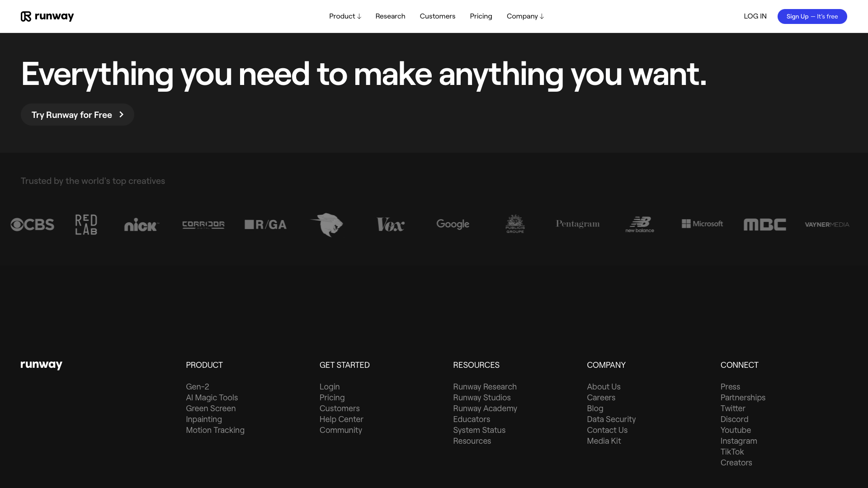Screen dimensions: 868x488
Task: Open Help Center footer link
Action: click(x=341, y=419)
